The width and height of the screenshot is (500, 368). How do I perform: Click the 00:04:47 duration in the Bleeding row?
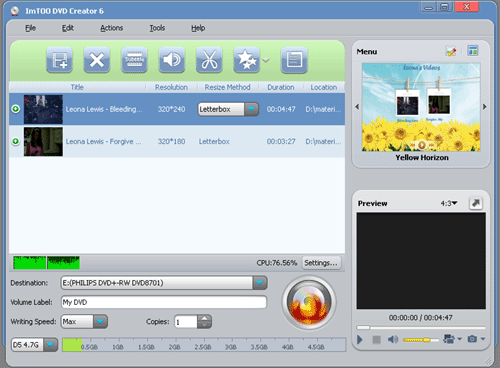pos(281,109)
